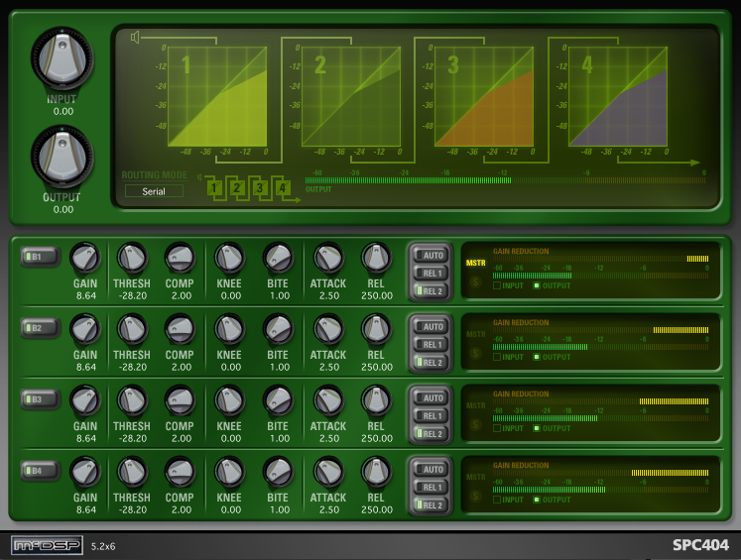Open the Routing Mode Serial dropdown

154,191
